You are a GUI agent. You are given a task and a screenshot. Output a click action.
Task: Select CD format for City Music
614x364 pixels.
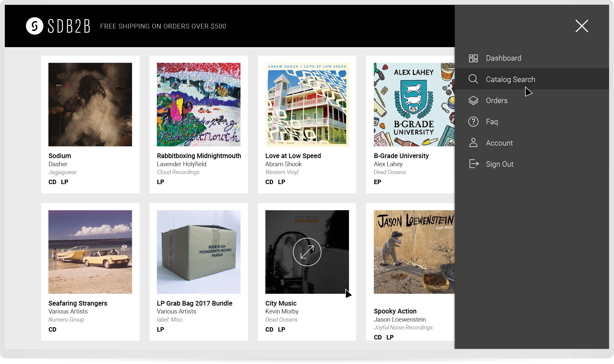tap(269, 330)
